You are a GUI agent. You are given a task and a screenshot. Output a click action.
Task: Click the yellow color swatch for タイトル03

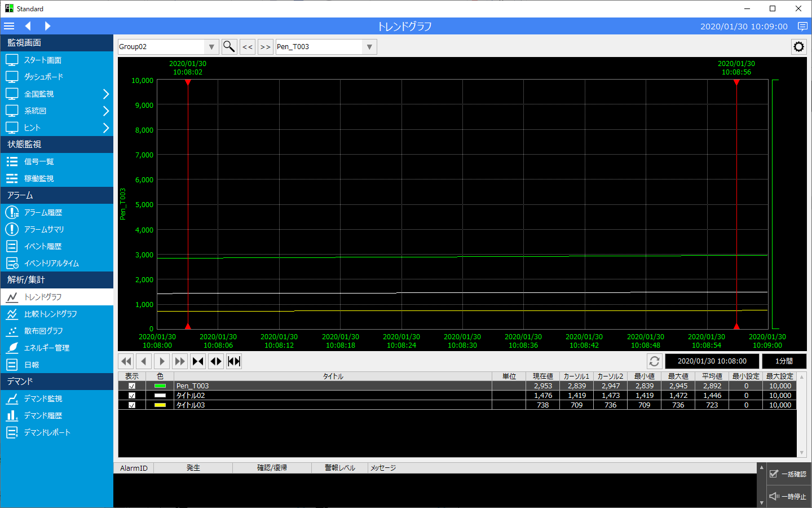point(160,405)
